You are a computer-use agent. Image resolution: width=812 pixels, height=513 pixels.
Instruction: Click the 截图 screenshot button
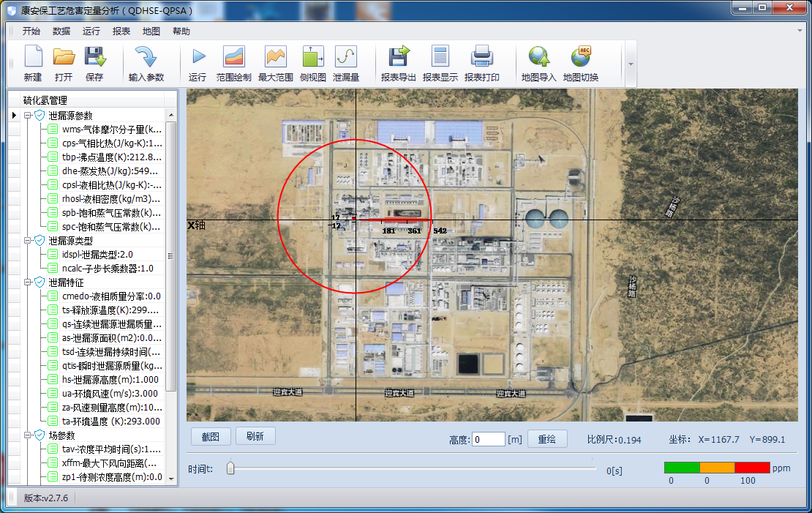click(211, 437)
